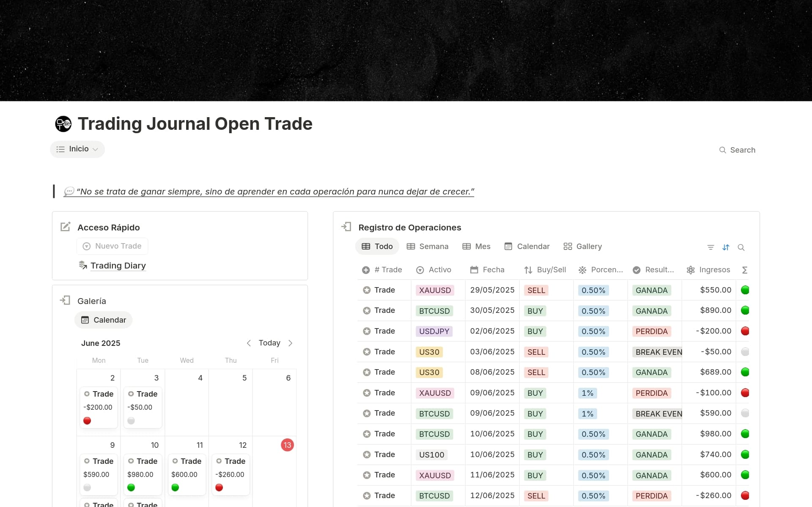
Task: Click the Nuevo Trade button
Action: coord(112,246)
